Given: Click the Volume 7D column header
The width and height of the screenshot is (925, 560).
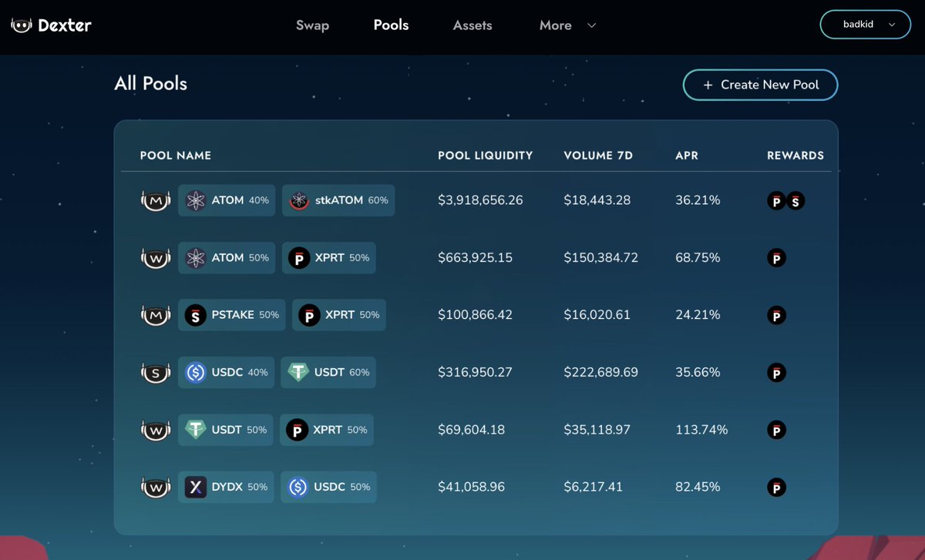Looking at the screenshot, I should [598, 156].
